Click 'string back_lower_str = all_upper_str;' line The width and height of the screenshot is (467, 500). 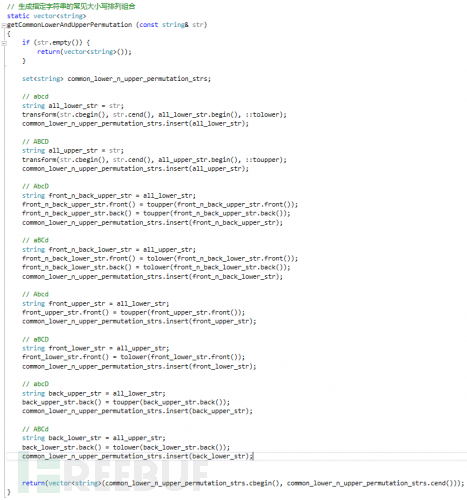(94, 438)
